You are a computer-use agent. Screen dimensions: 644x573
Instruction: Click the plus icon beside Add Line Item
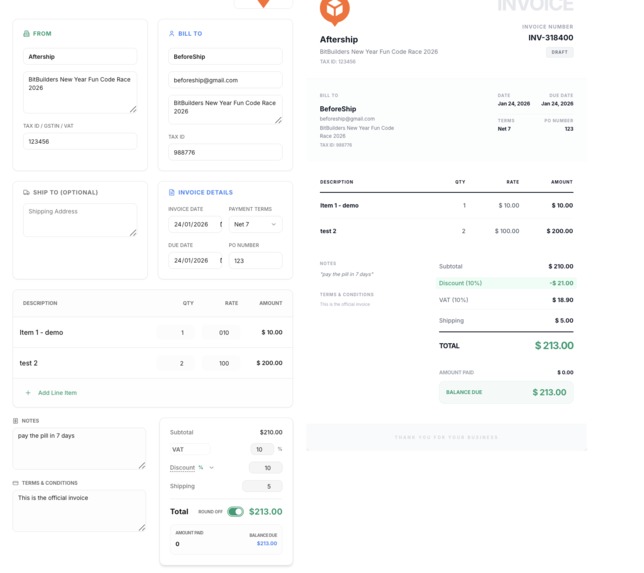click(28, 393)
